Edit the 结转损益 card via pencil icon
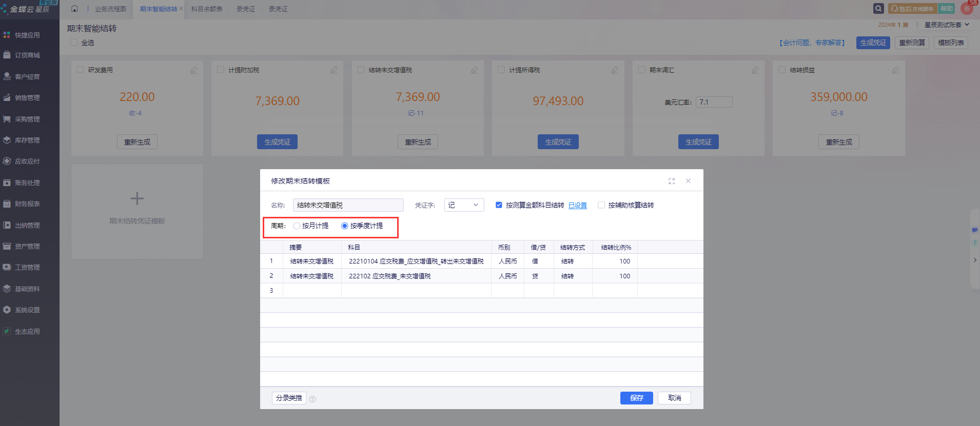Image resolution: width=980 pixels, height=426 pixels. coord(895,70)
